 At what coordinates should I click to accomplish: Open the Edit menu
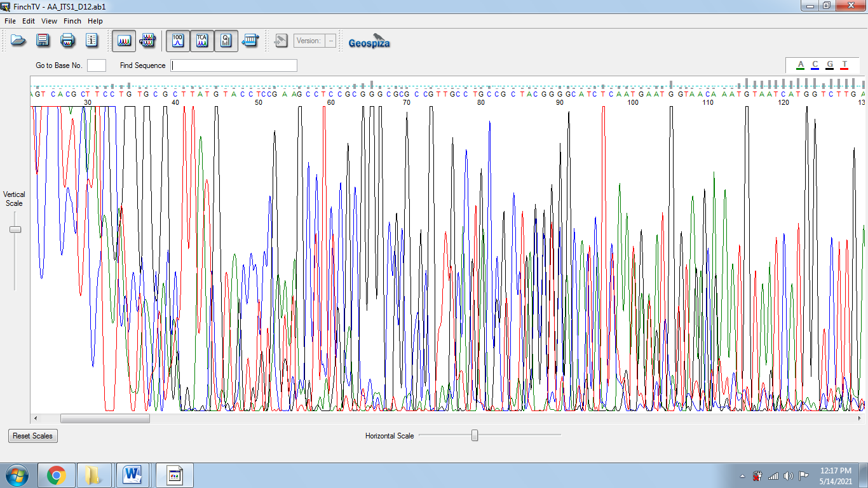(29, 21)
